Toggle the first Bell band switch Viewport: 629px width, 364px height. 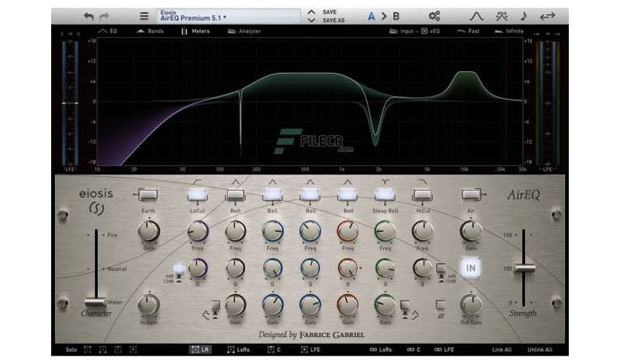[x=235, y=195]
